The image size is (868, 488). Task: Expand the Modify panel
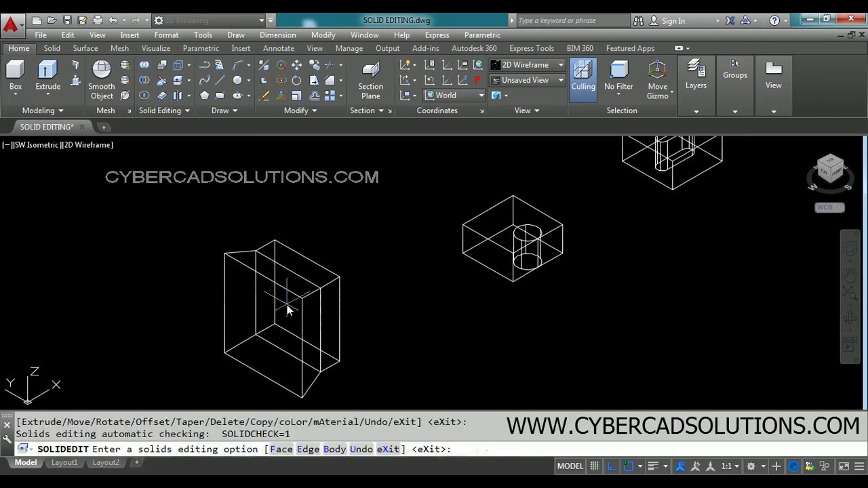coord(300,110)
